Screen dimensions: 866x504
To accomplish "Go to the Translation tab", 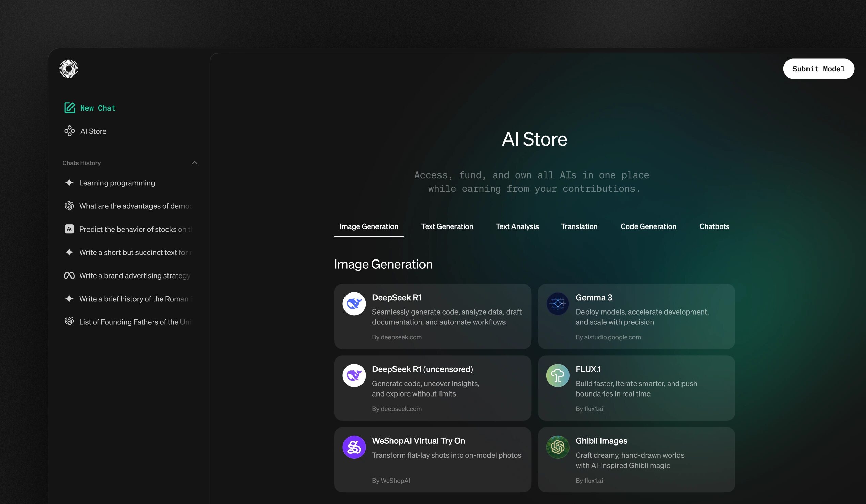I will tap(579, 226).
